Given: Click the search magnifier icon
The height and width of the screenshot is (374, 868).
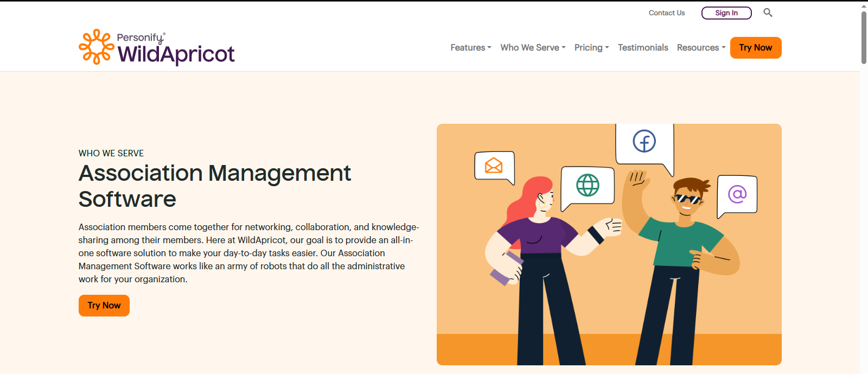Looking at the screenshot, I should point(768,12).
